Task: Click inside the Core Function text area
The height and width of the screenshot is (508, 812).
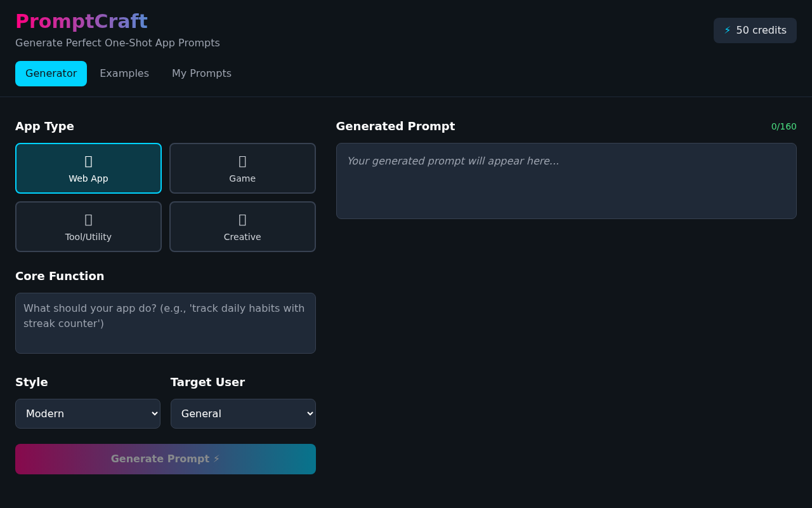Action: (165, 323)
